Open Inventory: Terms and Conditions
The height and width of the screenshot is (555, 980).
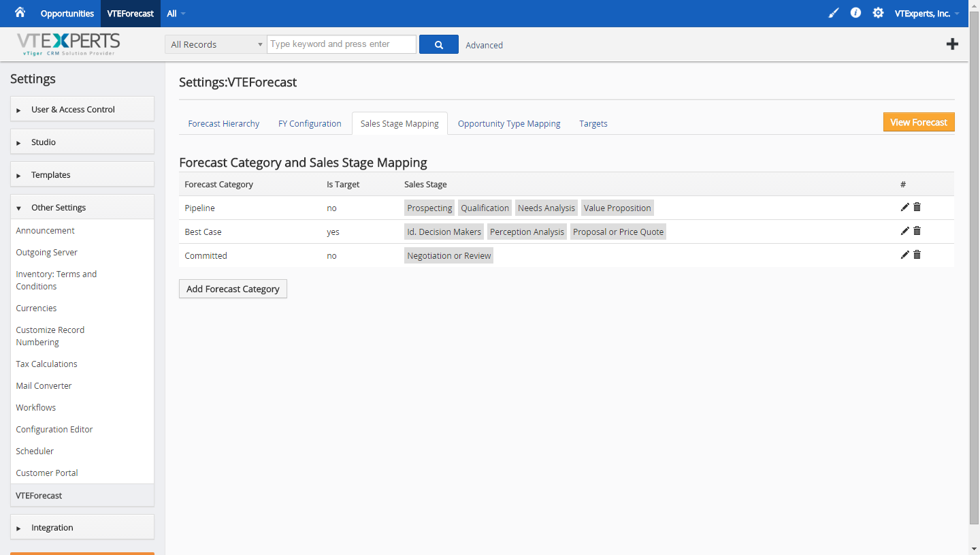56,280
